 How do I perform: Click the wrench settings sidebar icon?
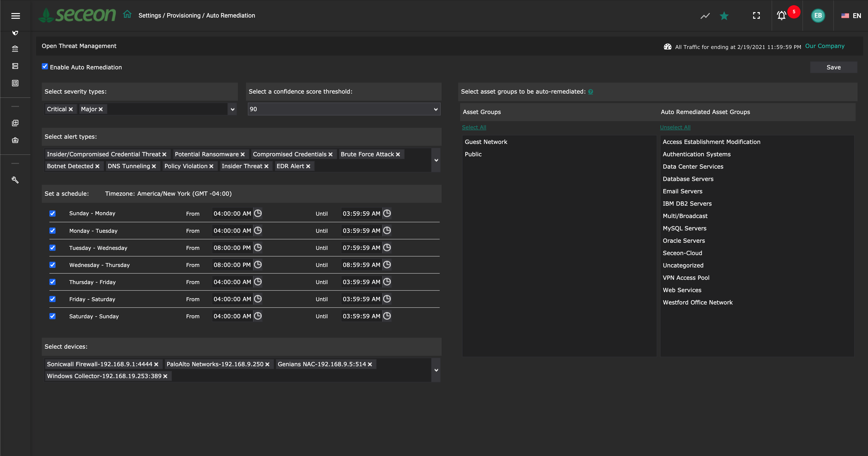coord(15,180)
